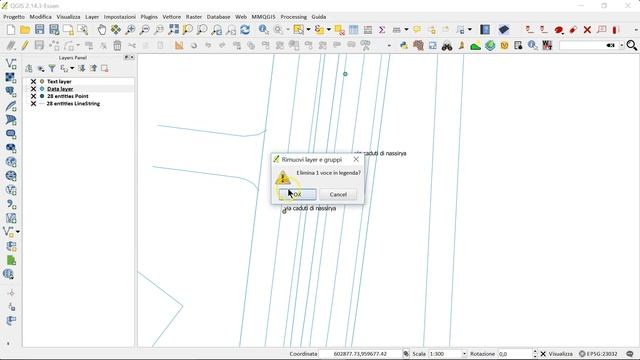This screenshot has height=360, width=640.
Task: Select Pan map to selection tool
Action: pyautogui.click(x=116, y=29)
